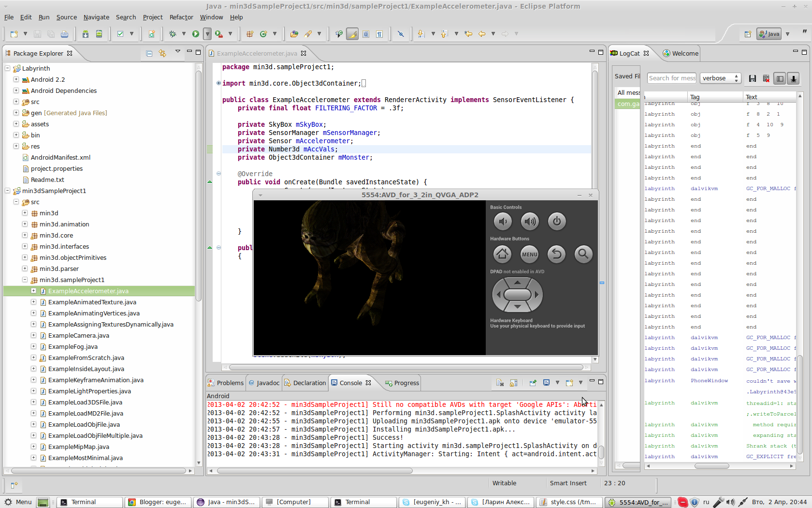Click the emulator Volume Up button
The image size is (812, 508).
coord(530,222)
